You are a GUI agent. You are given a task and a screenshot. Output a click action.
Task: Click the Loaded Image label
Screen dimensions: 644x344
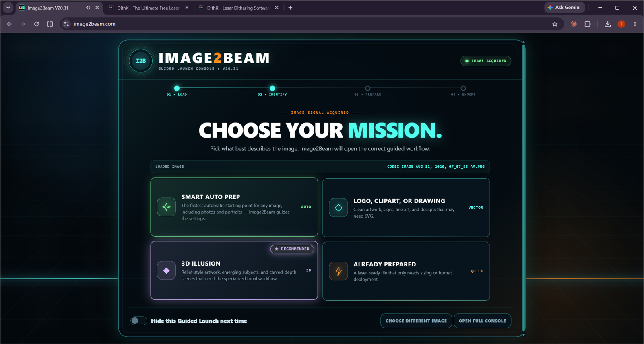click(169, 167)
